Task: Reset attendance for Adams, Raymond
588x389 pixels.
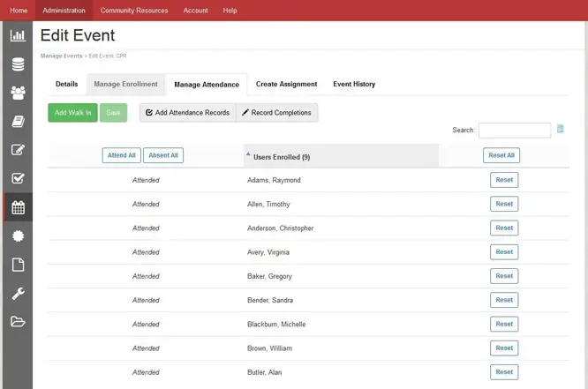Action: (504, 180)
